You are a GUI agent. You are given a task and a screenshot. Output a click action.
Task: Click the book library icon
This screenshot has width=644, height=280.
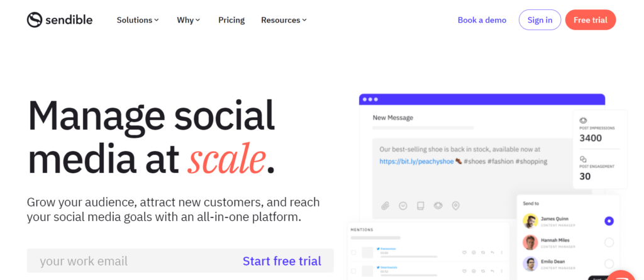coord(420,206)
